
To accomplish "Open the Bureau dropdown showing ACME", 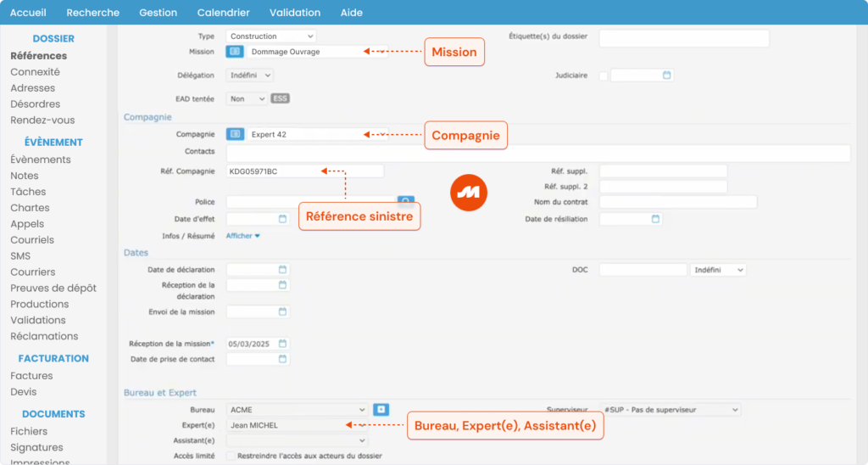I will point(297,410).
